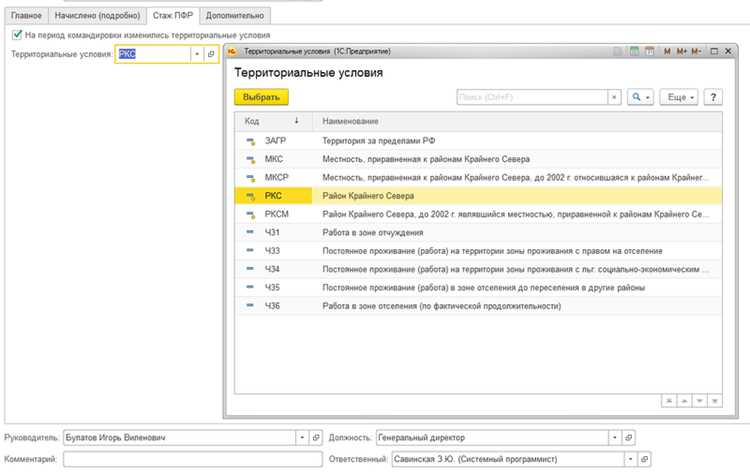750x474 pixels.
Task: Open the magnifier search options dropdown
Action: click(x=640, y=97)
